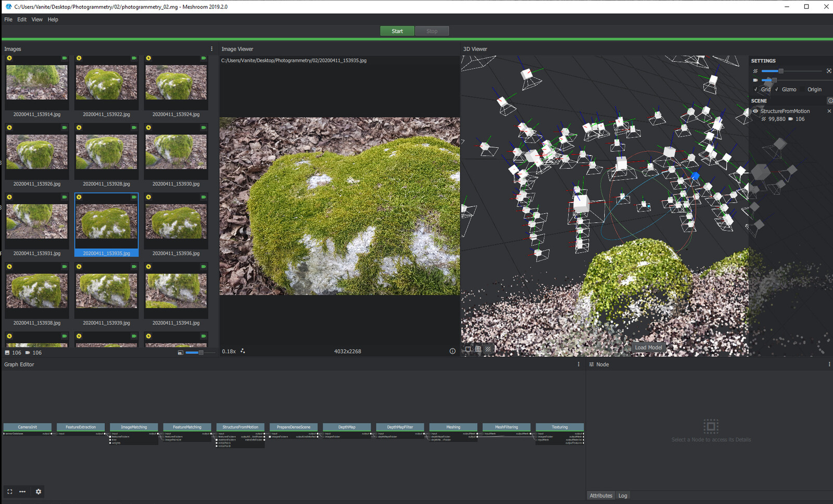Click the info icon in the Image Viewer
This screenshot has width=833, height=504.
coord(452,351)
